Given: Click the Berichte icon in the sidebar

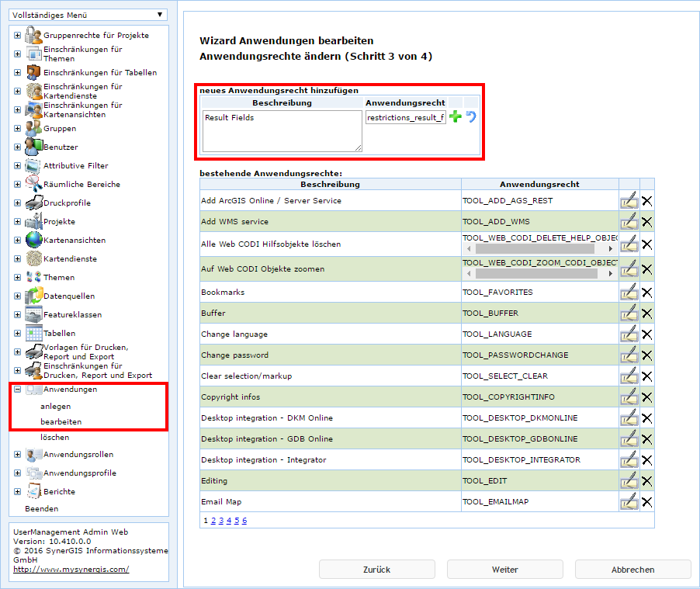Looking at the screenshot, I should coord(34,490).
